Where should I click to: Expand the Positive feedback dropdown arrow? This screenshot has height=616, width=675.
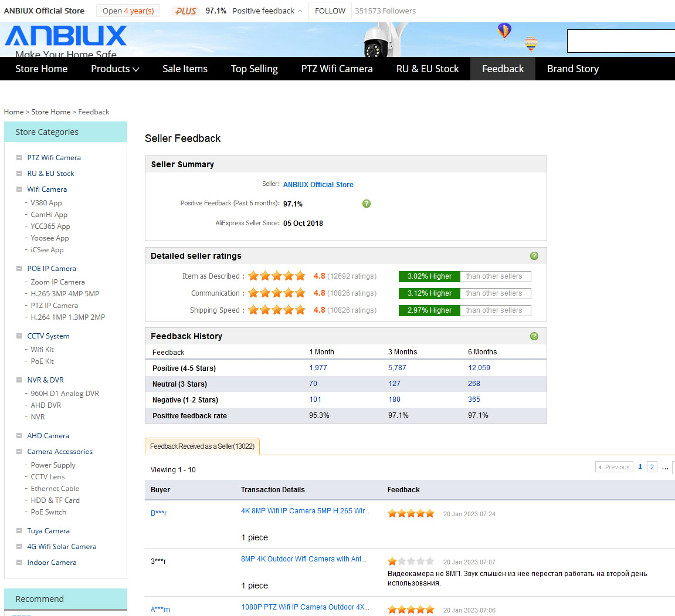coord(300,11)
